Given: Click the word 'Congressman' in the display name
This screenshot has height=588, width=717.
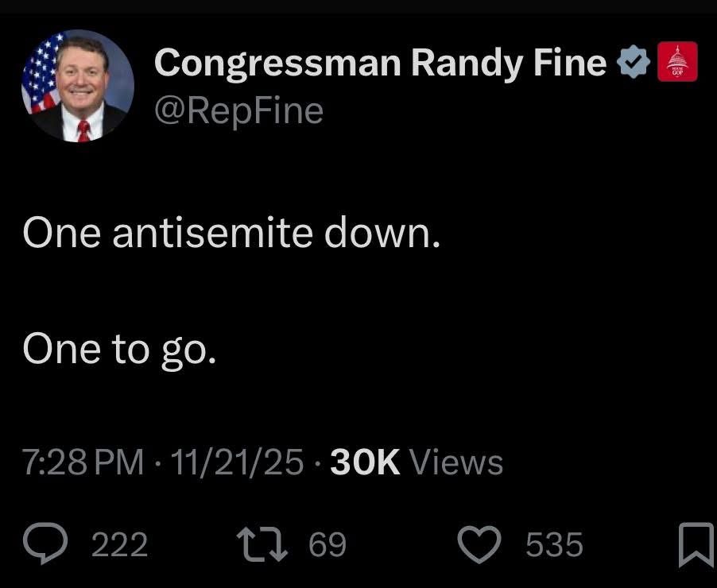Looking at the screenshot, I should pyautogui.click(x=277, y=63).
